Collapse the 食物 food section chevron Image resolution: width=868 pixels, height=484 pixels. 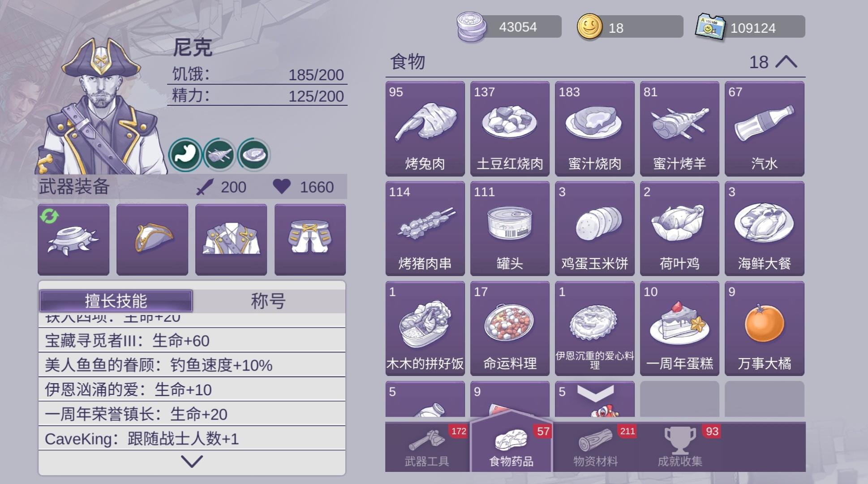coord(786,62)
